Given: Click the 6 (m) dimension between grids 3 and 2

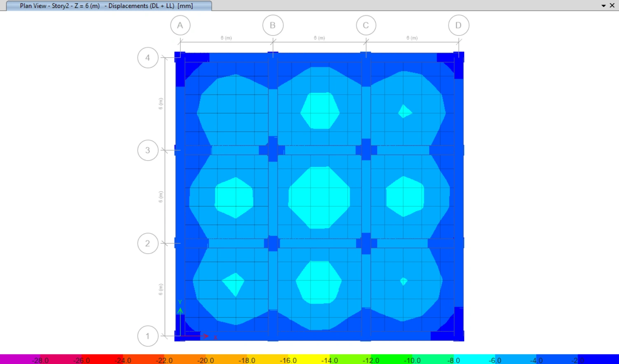Looking at the screenshot, I should [x=161, y=196].
